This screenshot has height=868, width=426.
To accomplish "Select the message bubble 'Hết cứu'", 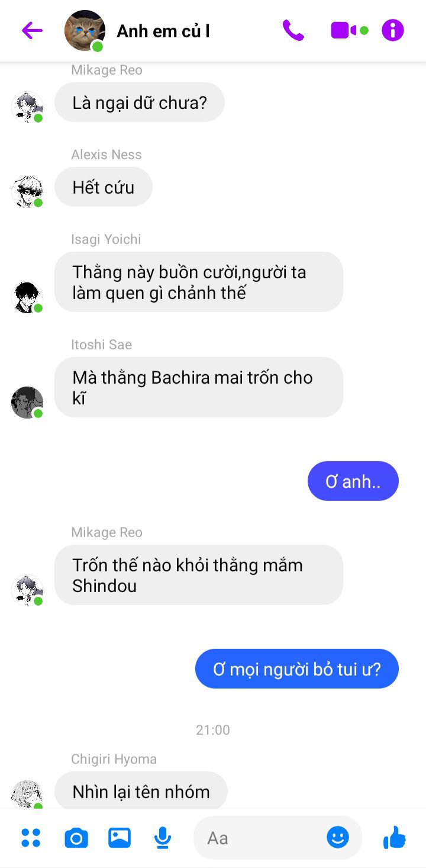I will pyautogui.click(x=104, y=187).
